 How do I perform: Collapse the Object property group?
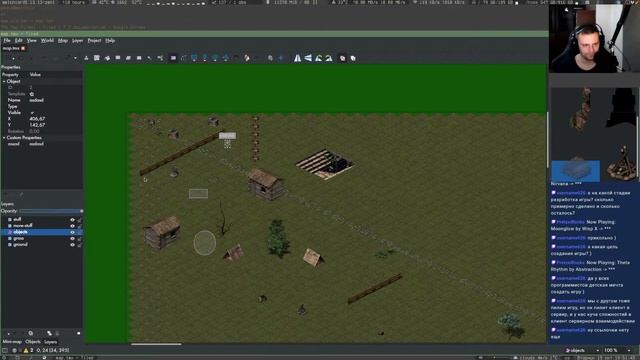4,81
